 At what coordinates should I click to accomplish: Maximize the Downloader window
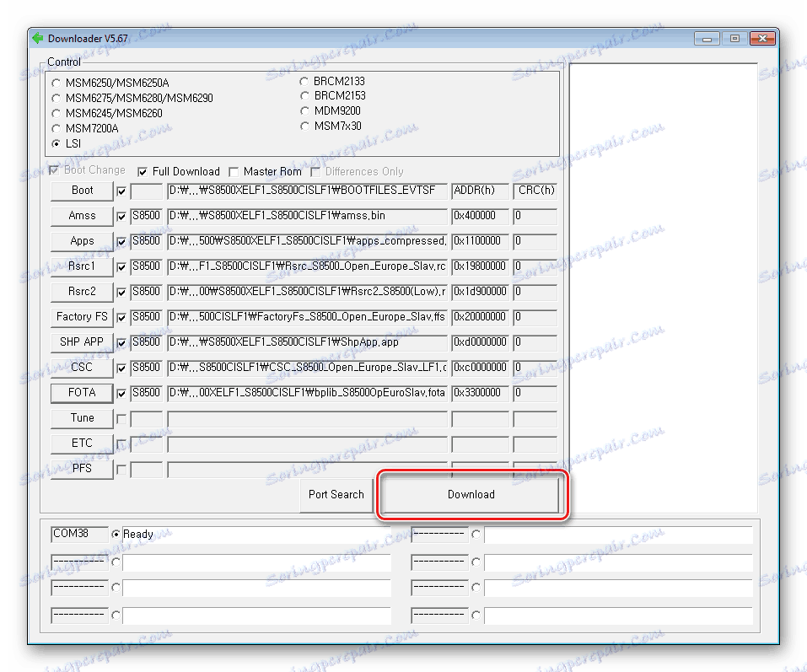pos(734,39)
